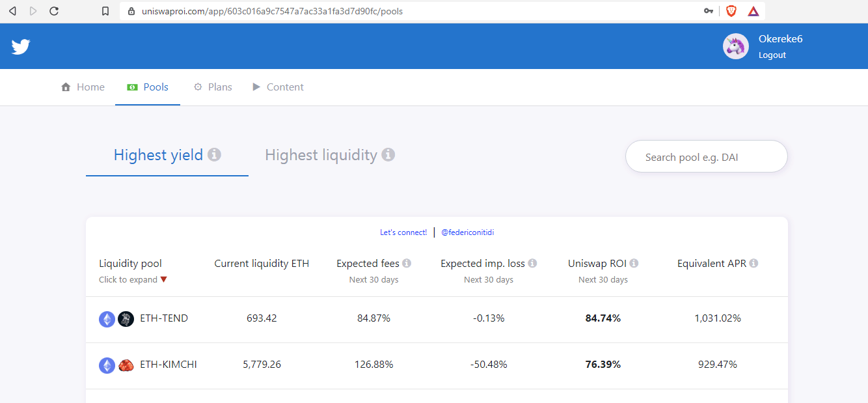Open the Pools tab
868x403 pixels.
[x=148, y=87]
